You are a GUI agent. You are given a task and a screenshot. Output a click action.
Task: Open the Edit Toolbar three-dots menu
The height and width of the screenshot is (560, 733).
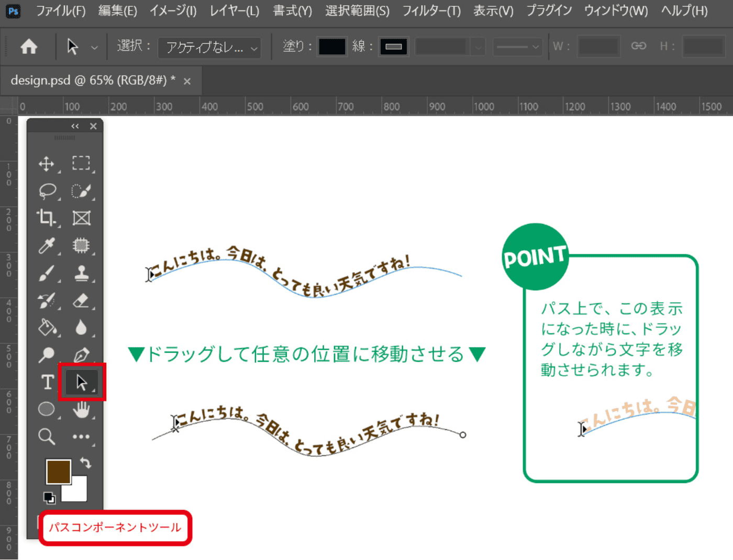tap(81, 436)
